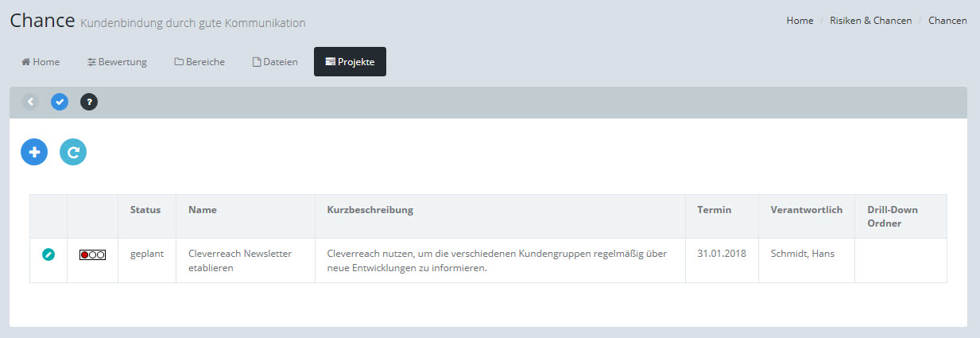Screen dimensions: 980x338
Task: Go to Home in breadcrumb
Action: click(x=800, y=21)
